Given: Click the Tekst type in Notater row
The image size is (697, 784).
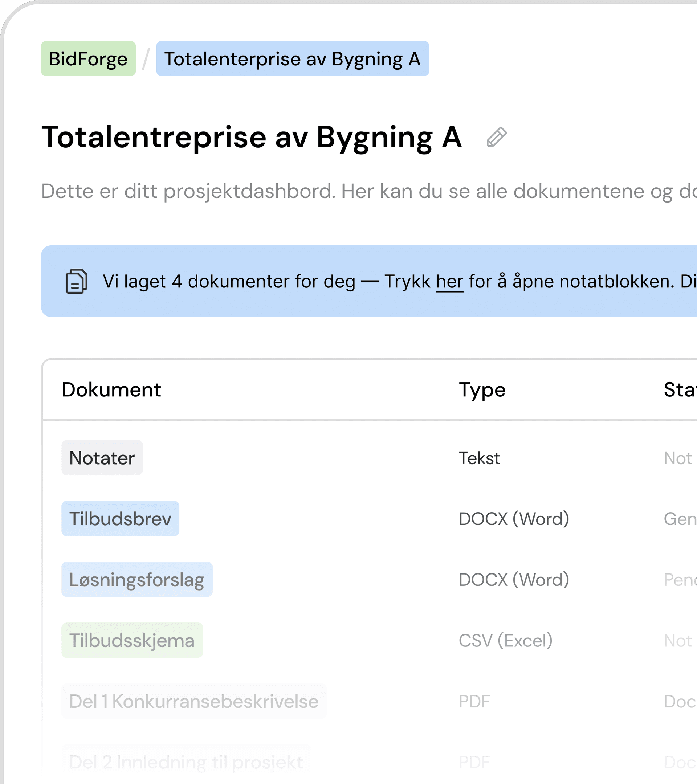Looking at the screenshot, I should click(x=479, y=458).
